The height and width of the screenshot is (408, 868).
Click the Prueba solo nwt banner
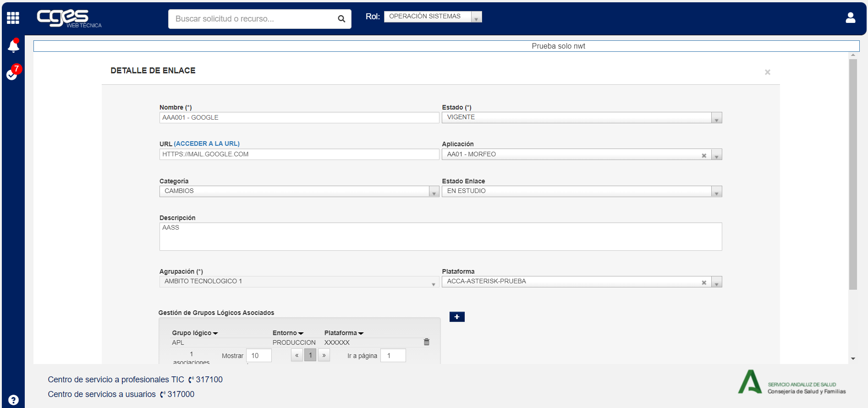pos(446,46)
